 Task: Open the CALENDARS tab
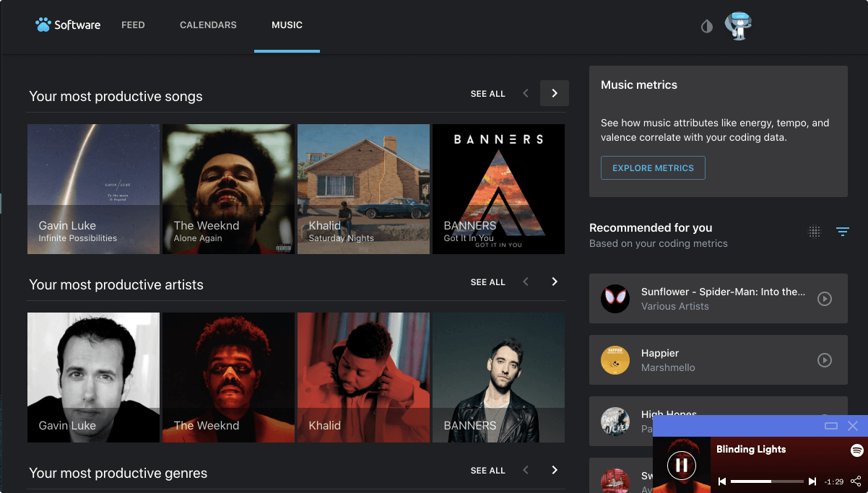(208, 25)
